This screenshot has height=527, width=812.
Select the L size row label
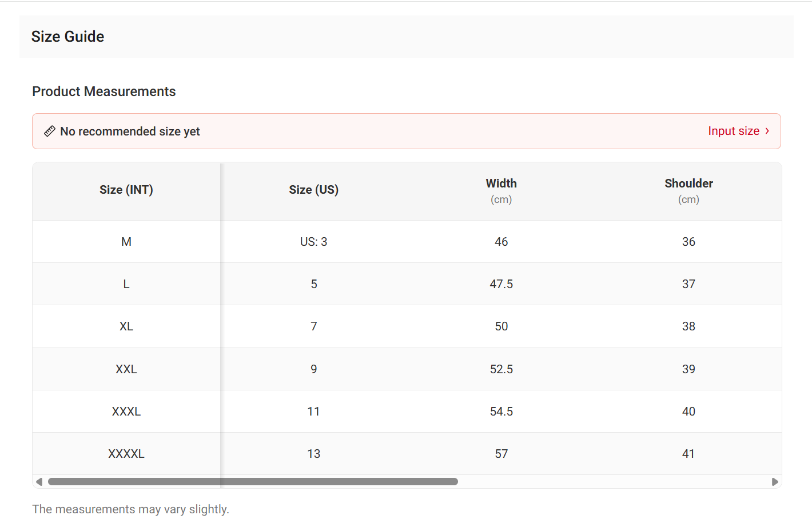point(126,284)
